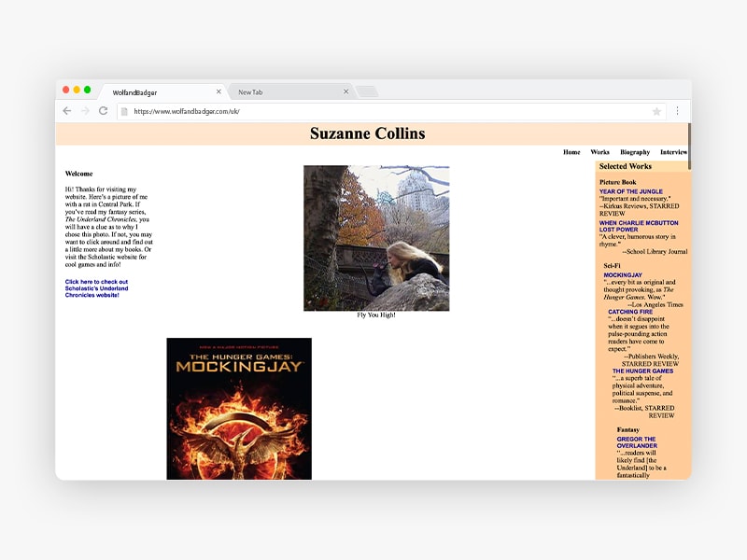Click the Suzanne Collins page heading
The height and width of the screenshot is (560, 747).
tap(367, 133)
